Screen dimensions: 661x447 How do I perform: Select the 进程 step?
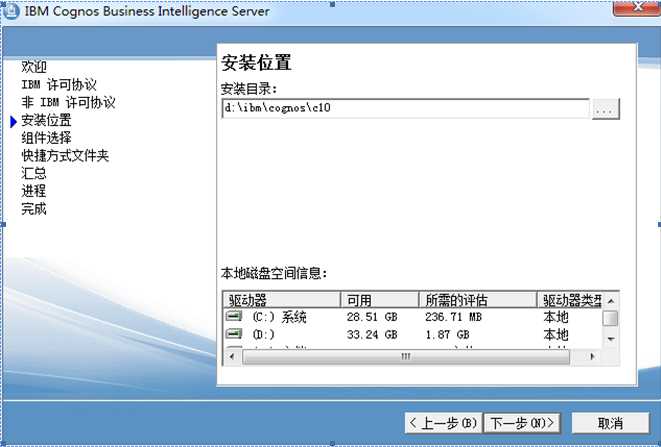34,191
